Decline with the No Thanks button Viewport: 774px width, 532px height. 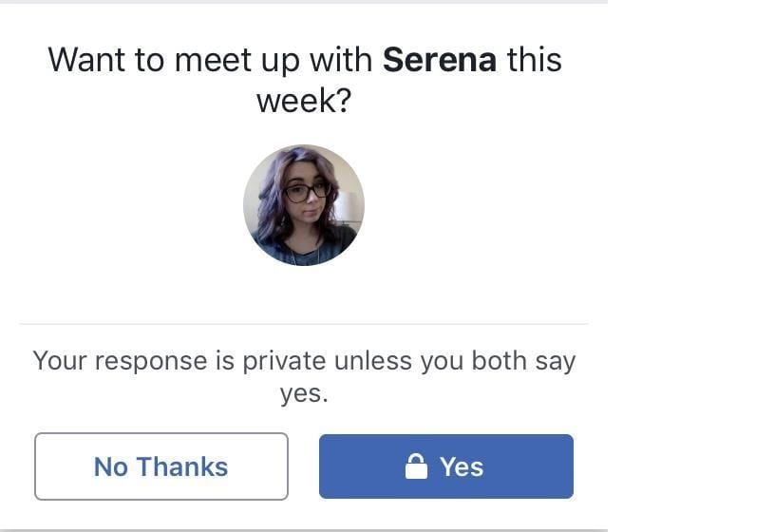(x=161, y=466)
